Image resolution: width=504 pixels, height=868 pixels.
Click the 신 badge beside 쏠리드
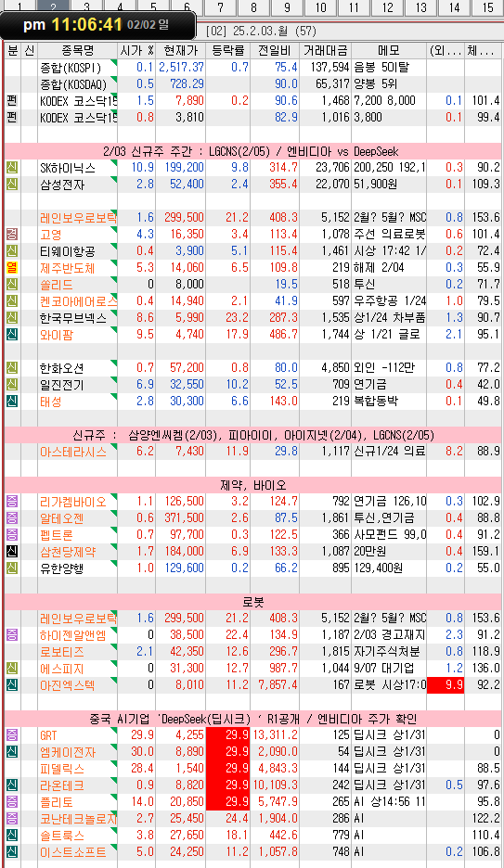coord(12,284)
